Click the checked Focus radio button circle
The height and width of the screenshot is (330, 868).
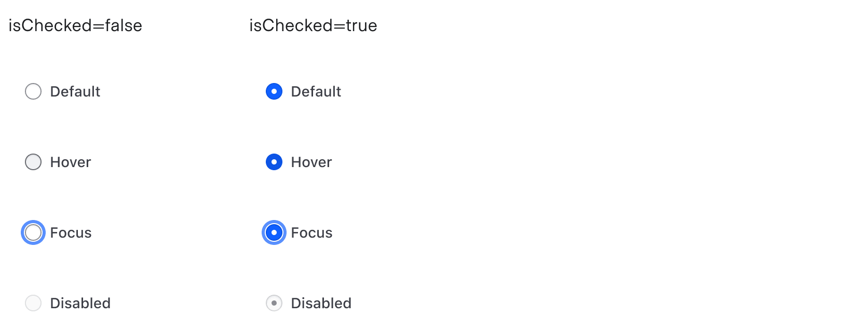click(x=274, y=232)
